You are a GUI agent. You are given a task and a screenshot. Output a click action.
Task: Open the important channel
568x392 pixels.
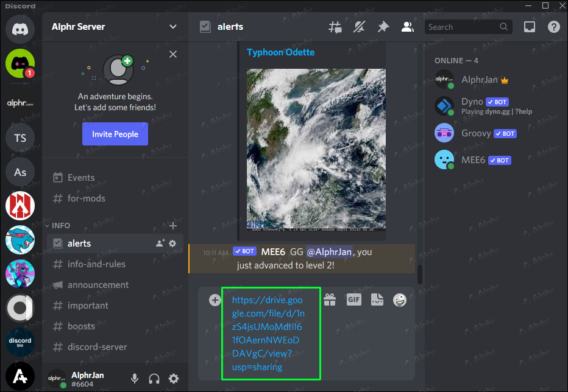(115, 306)
